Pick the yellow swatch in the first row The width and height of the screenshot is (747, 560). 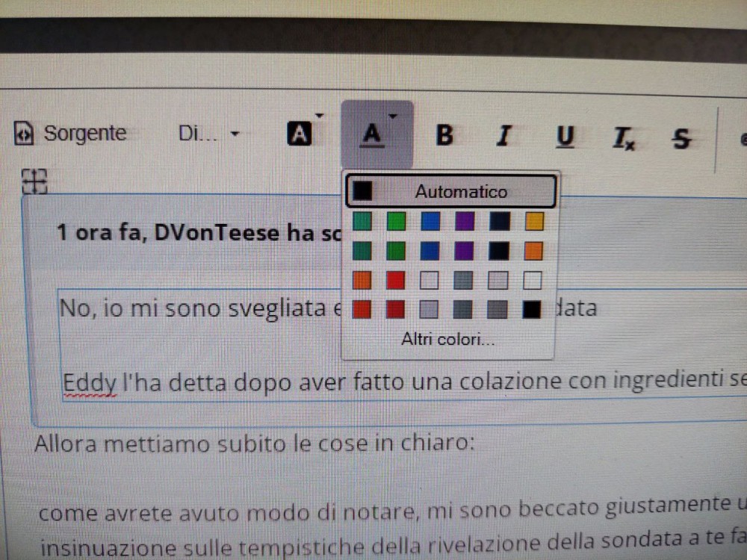(x=534, y=221)
